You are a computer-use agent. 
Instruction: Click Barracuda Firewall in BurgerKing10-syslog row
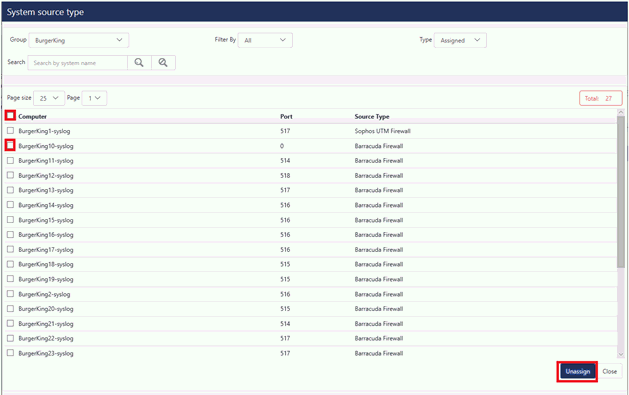click(379, 146)
